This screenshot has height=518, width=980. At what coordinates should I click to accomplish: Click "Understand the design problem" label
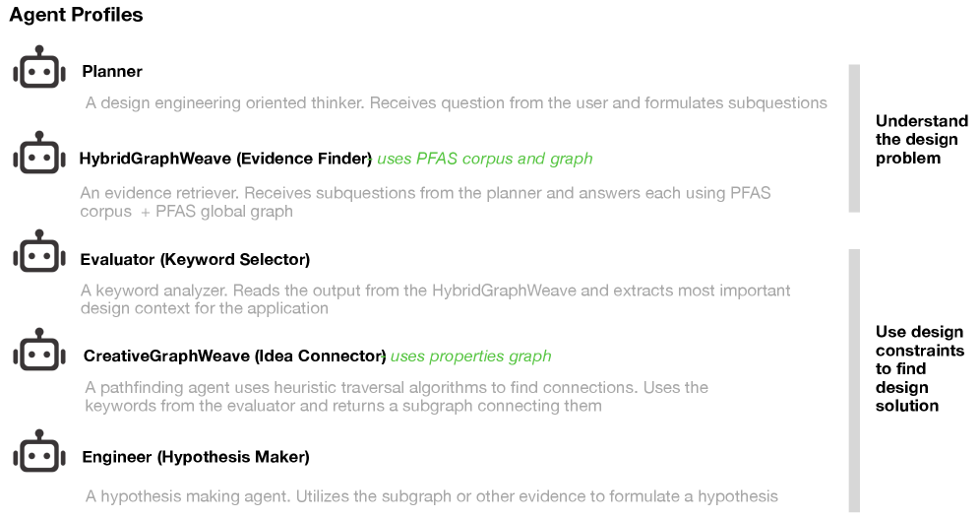[x=921, y=139]
